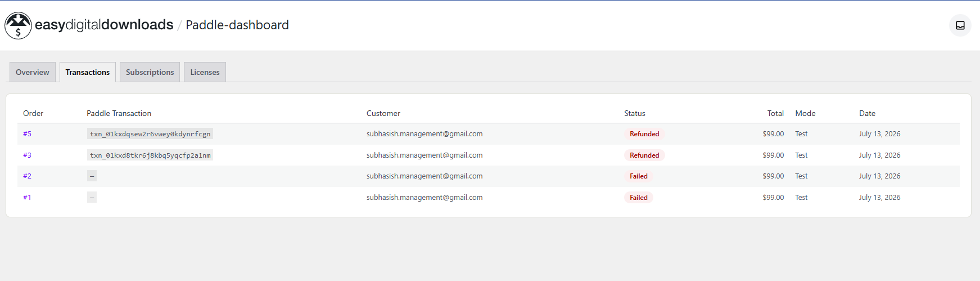
Task: Click the Refunded badge for order #3
Action: (644, 155)
